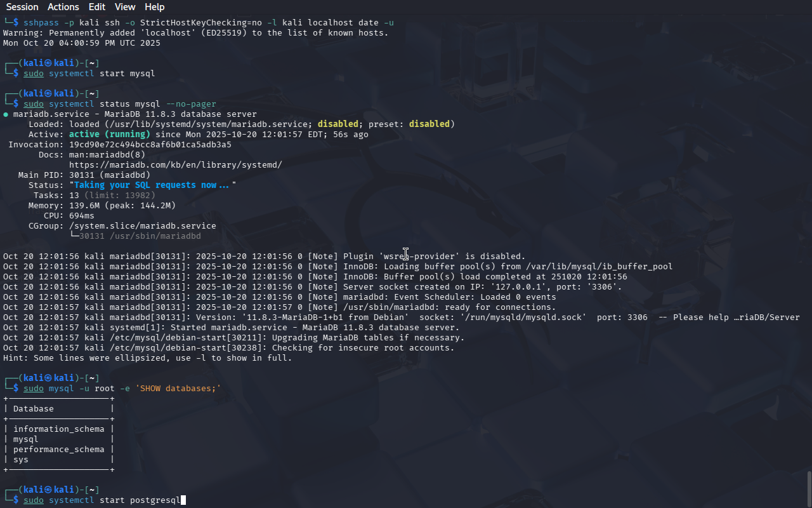Click the block cursor after postgresql
The height and width of the screenshot is (508, 812).
[183, 500]
